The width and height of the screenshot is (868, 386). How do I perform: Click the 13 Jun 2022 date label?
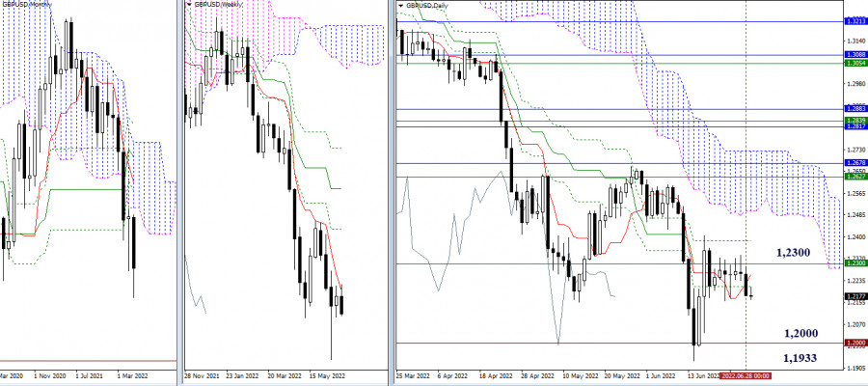pyautogui.click(x=706, y=375)
